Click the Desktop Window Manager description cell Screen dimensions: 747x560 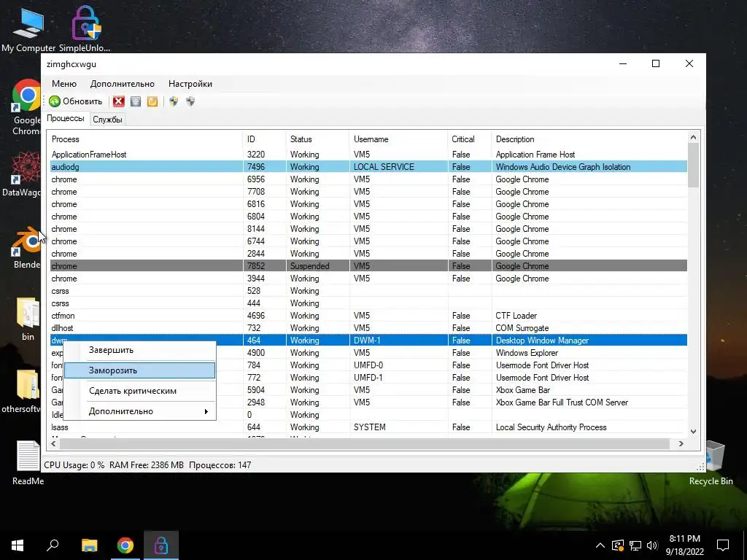(542, 341)
